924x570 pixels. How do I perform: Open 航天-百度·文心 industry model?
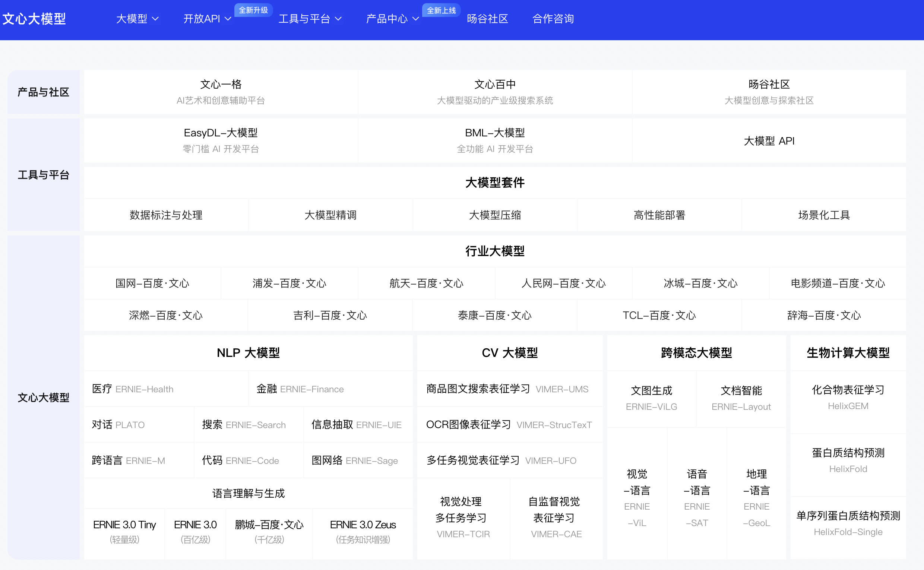point(426,283)
